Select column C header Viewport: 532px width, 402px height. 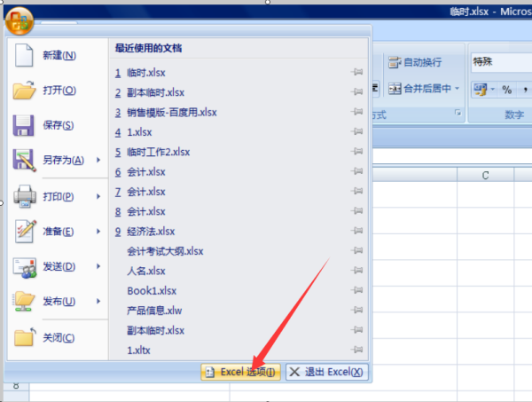(485, 175)
